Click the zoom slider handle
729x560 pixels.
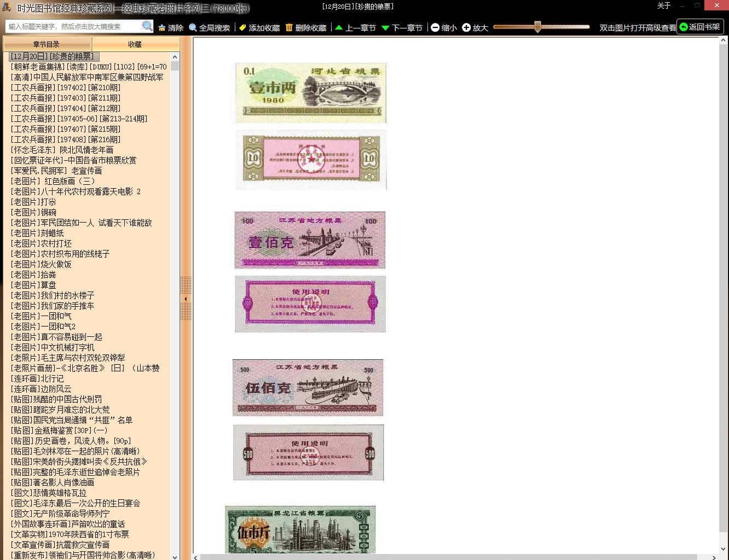[x=537, y=27]
